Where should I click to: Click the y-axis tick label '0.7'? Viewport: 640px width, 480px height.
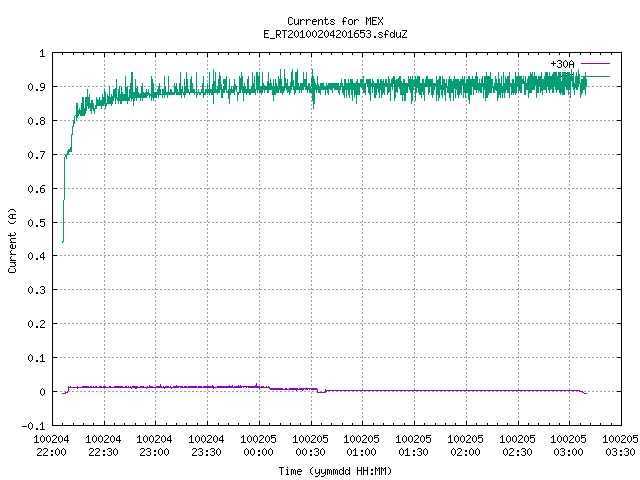coord(36,155)
